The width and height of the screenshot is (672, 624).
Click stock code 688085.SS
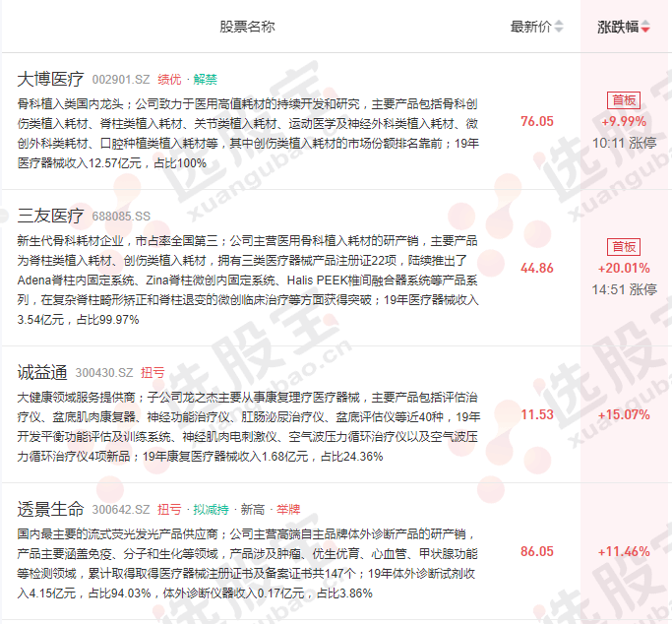(121, 216)
